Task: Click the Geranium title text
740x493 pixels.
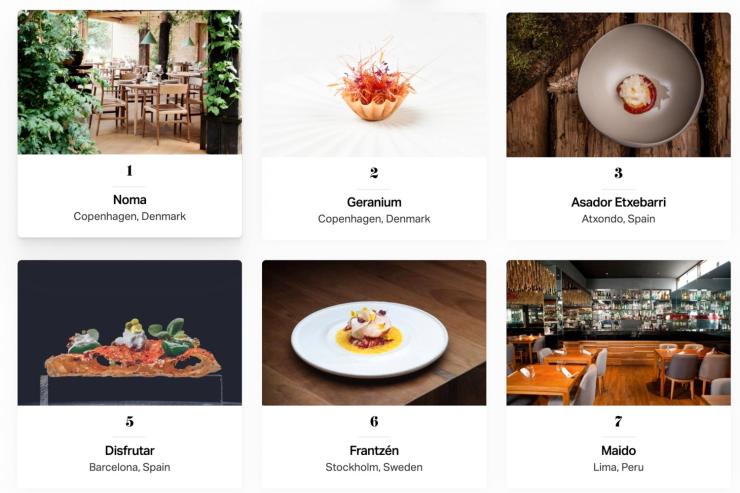Action: click(x=374, y=202)
